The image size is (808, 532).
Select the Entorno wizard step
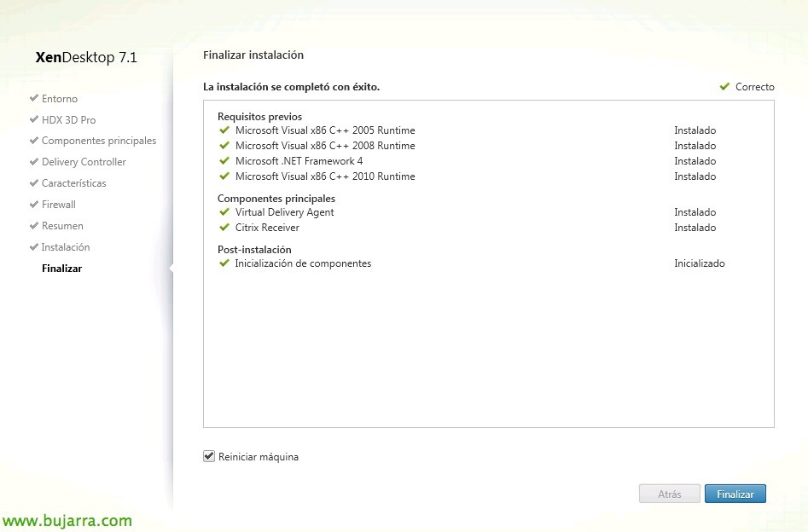pyautogui.click(x=60, y=98)
